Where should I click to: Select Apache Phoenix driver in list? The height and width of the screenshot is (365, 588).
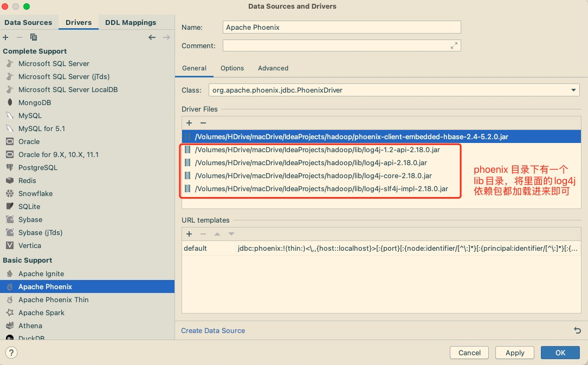[x=87, y=286]
